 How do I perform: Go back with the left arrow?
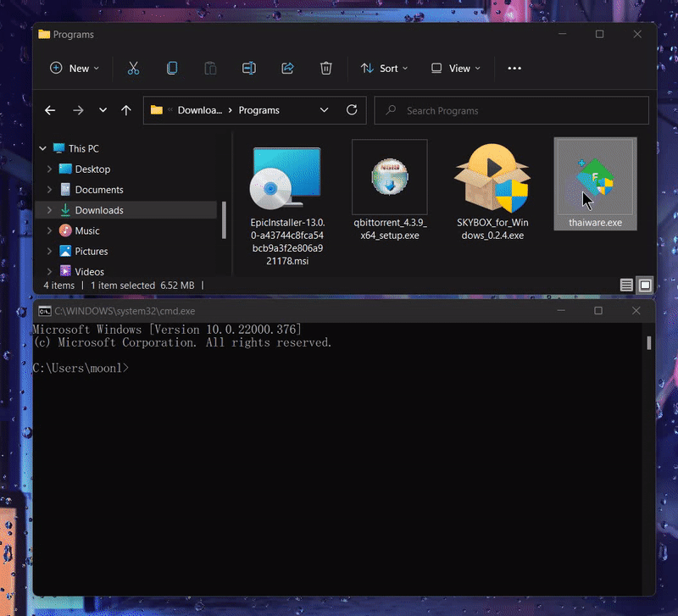coord(50,111)
